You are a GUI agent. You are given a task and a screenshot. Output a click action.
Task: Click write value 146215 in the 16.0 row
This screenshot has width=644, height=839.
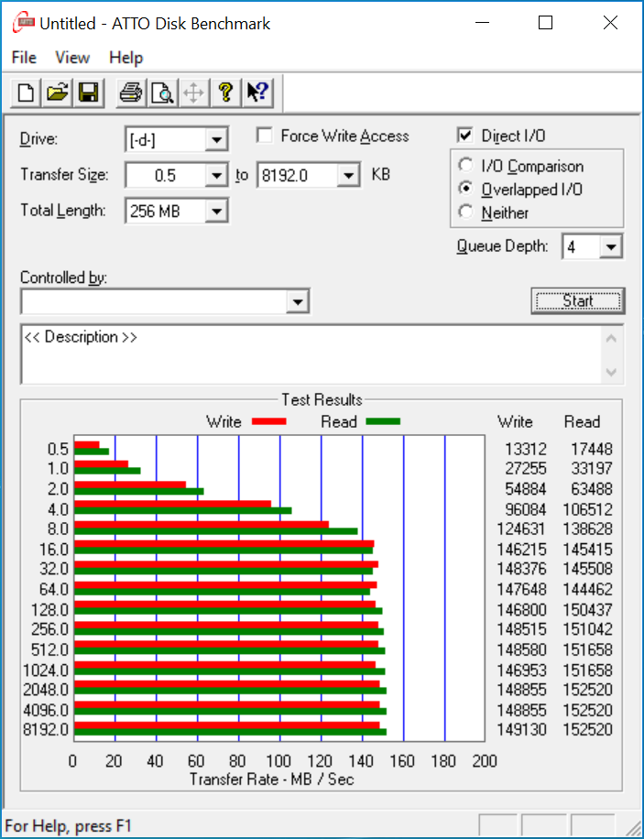coord(522,549)
